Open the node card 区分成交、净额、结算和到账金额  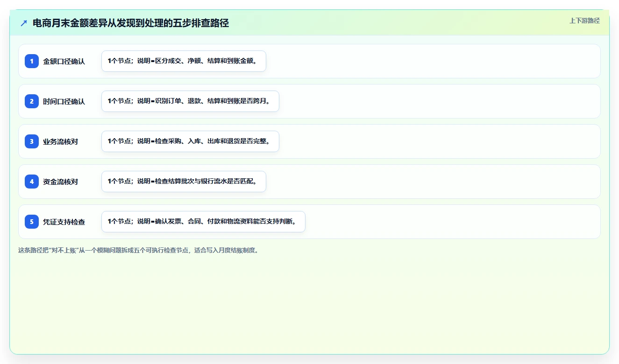click(184, 61)
